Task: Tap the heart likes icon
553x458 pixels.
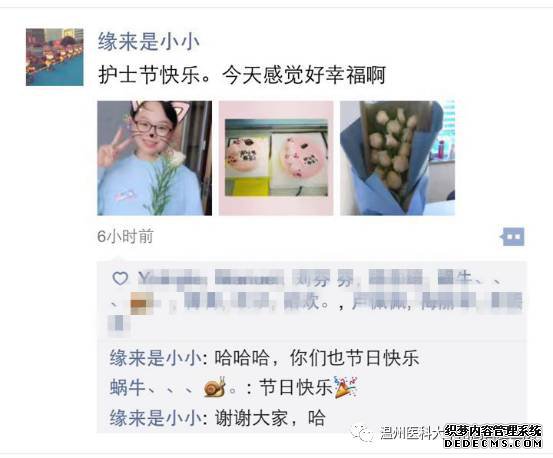Action: (x=120, y=278)
